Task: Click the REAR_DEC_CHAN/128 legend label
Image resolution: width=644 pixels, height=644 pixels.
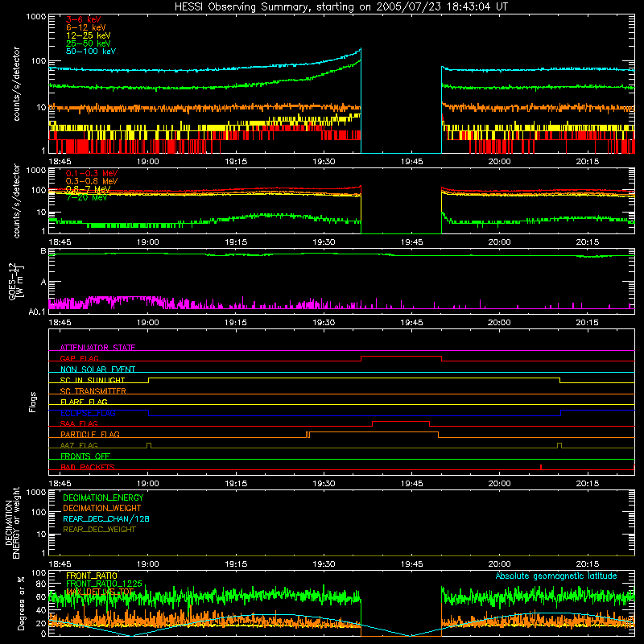Action: (x=106, y=518)
